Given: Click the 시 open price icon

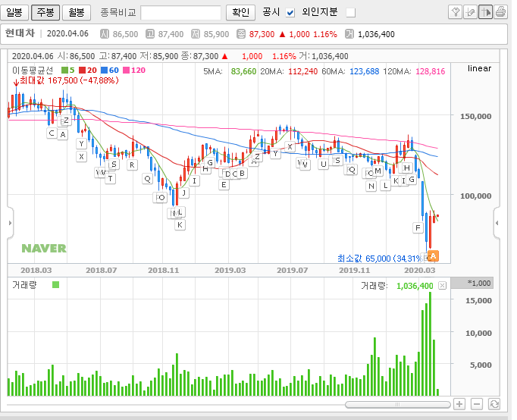Looking at the screenshot, I should (104, 34).
